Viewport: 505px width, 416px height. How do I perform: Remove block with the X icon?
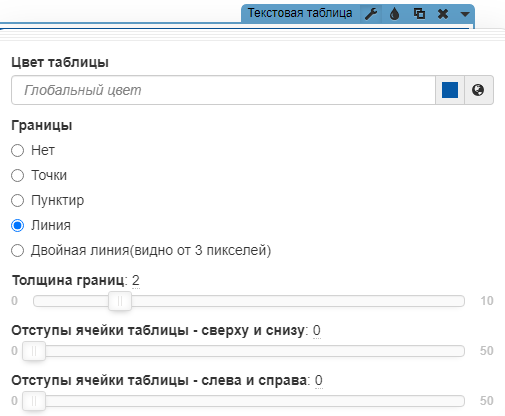pos(443,14)
